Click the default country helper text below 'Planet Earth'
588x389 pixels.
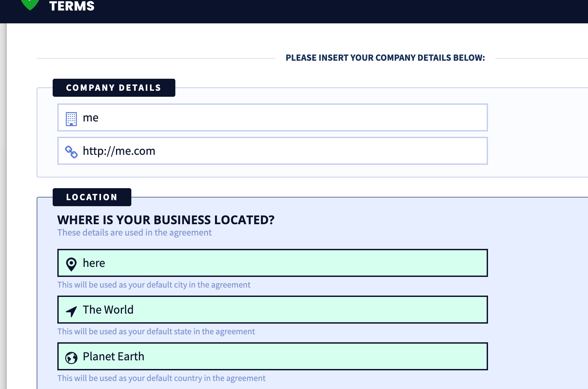161,378
